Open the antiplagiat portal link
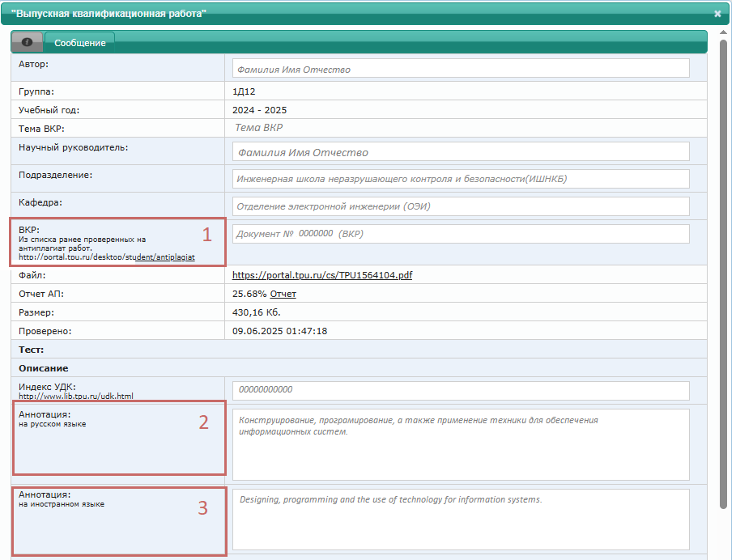The width and height of the screenshot is (736, 560). coord(107,257)
